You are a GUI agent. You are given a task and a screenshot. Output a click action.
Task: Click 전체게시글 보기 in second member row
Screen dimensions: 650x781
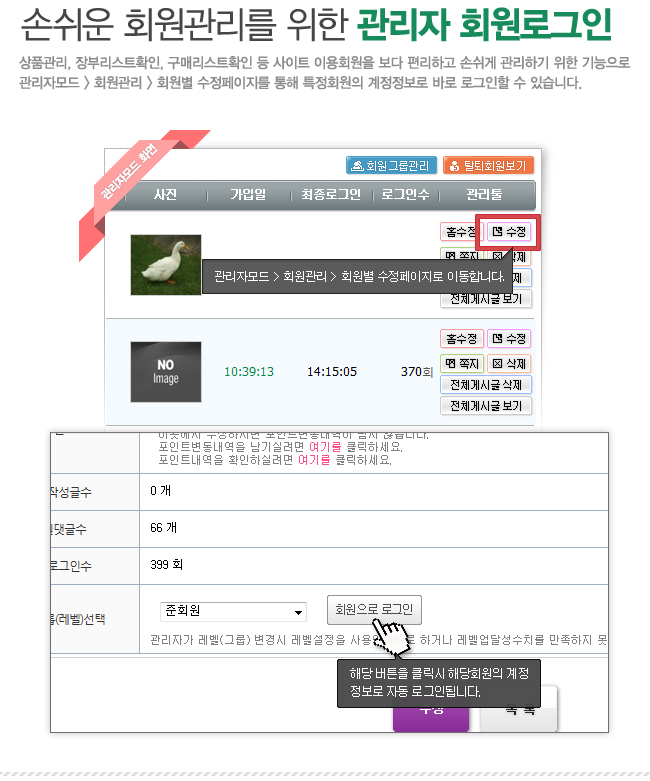486,406
